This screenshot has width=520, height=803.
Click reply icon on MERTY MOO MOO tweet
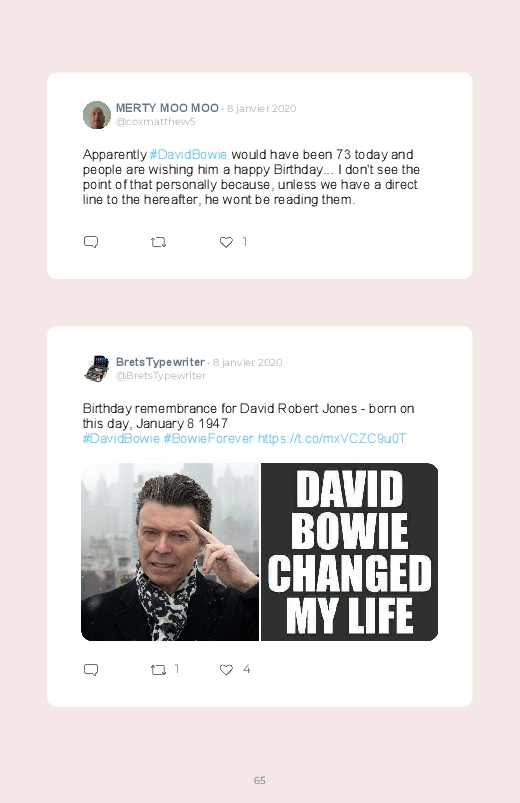(91, 242)
